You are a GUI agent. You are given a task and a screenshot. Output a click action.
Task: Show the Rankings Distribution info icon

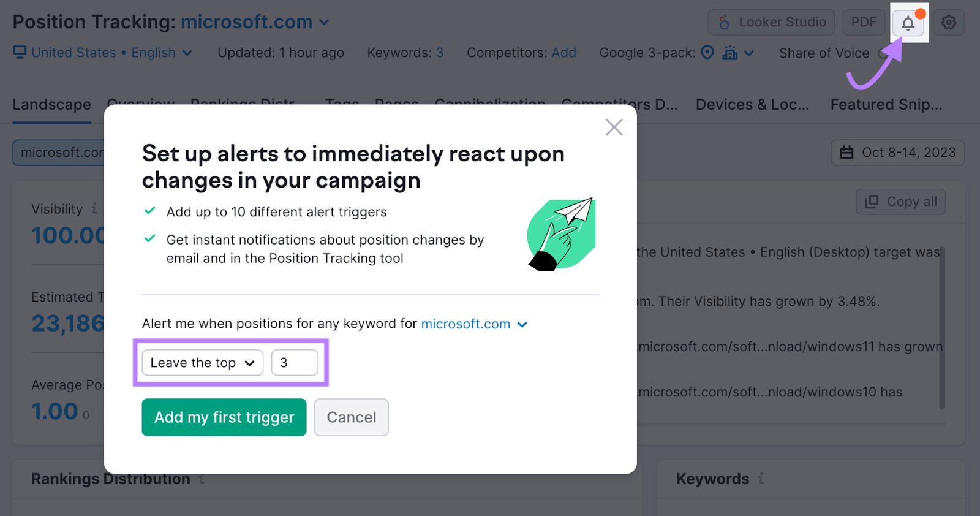202,480
